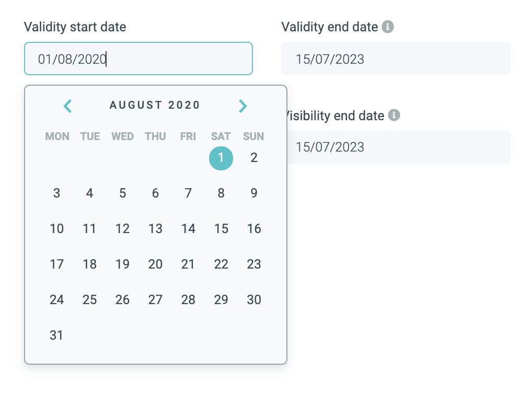The width and height of the screenshot is (532, 394).
Task: Click the AUGUST 2020 month header
Action: 155,105
